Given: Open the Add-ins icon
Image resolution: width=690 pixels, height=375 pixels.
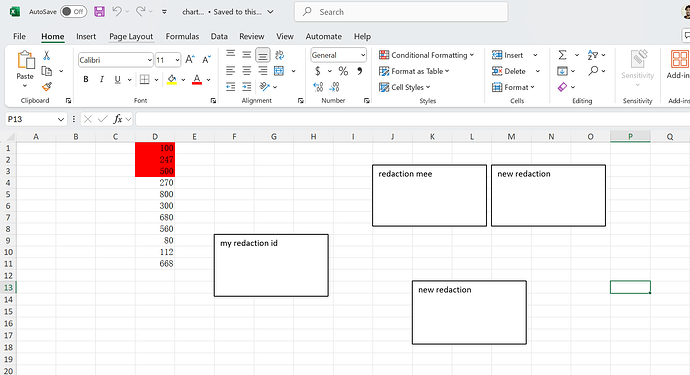Looking at the screenshot, I should tap(679, 59).
